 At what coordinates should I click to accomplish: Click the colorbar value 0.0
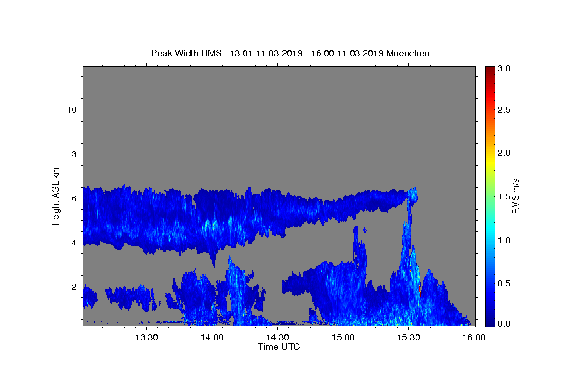[505, 324]
